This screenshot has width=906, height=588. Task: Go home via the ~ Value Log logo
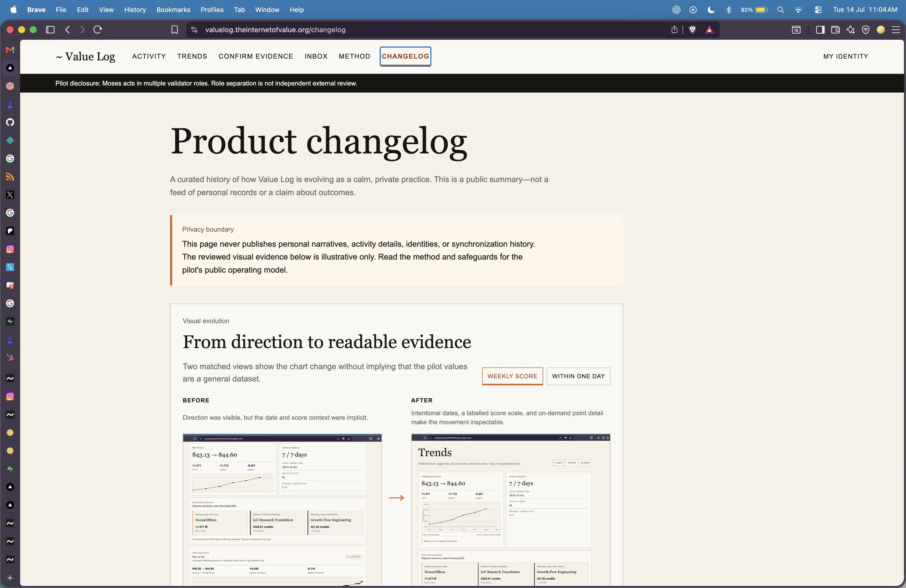click(85, 56)
